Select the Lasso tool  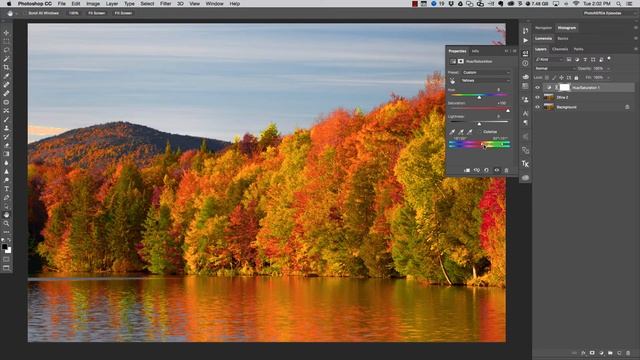click(x=6, y=50)
